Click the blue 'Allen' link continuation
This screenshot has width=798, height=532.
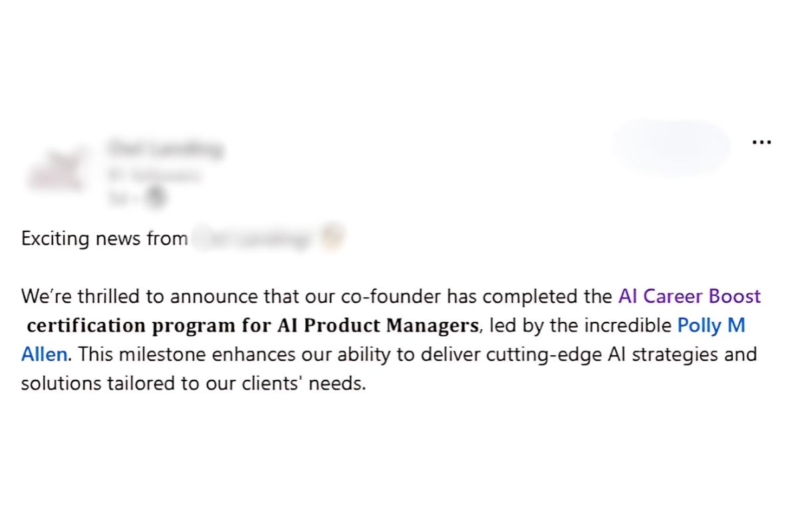44,354
